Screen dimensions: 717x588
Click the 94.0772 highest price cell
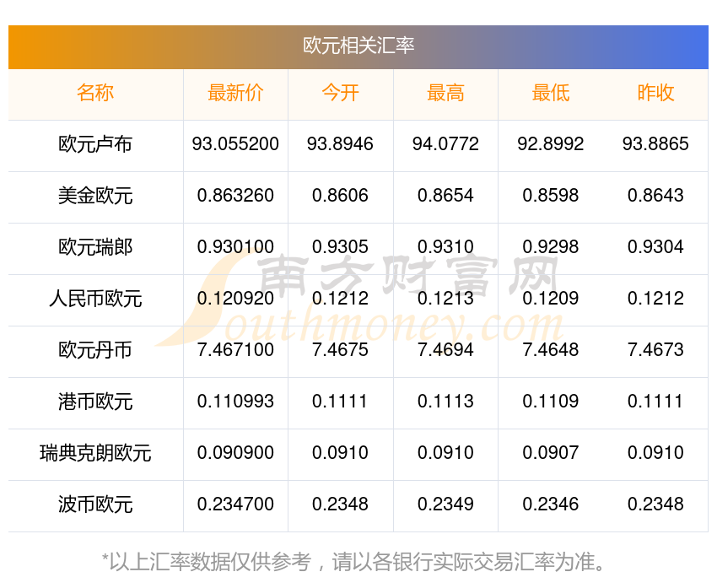coord(445,144)
